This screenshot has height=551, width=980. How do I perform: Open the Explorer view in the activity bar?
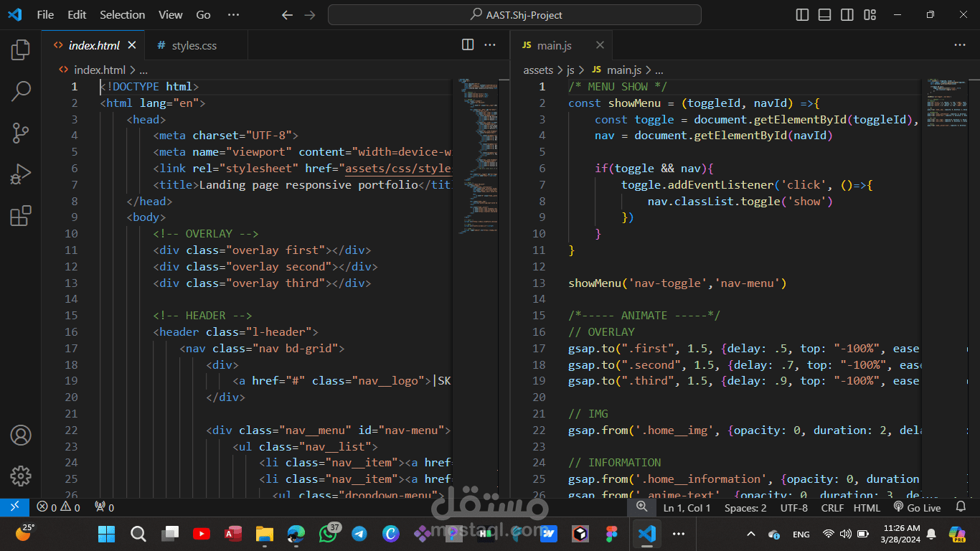[x=20, y=49]
